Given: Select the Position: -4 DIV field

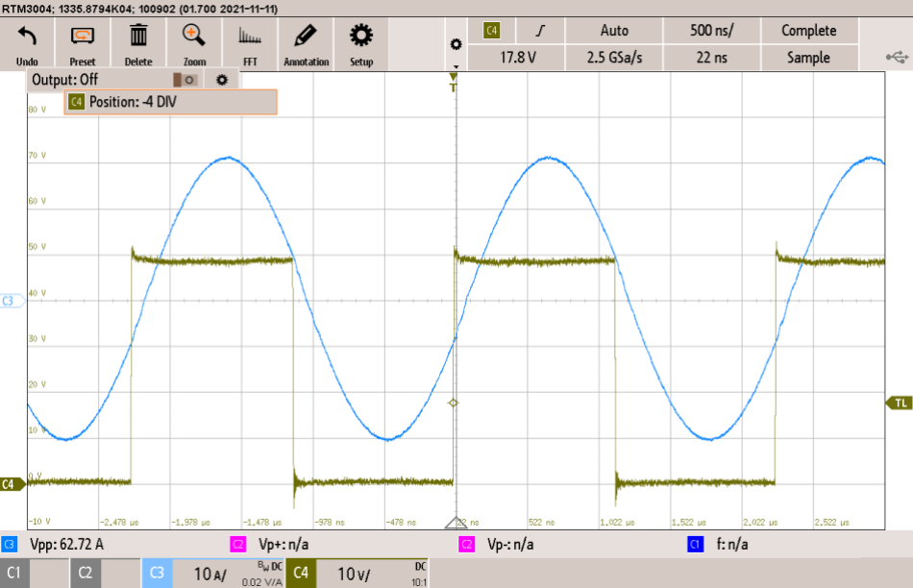Looking at the screenshot, I should pos(170,102).
